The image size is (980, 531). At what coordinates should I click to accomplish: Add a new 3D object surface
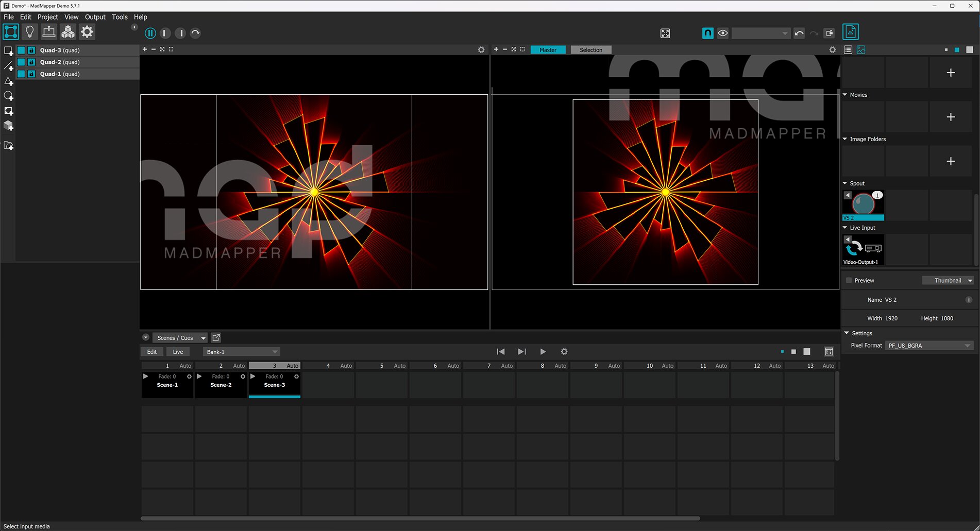click(8, 126)
